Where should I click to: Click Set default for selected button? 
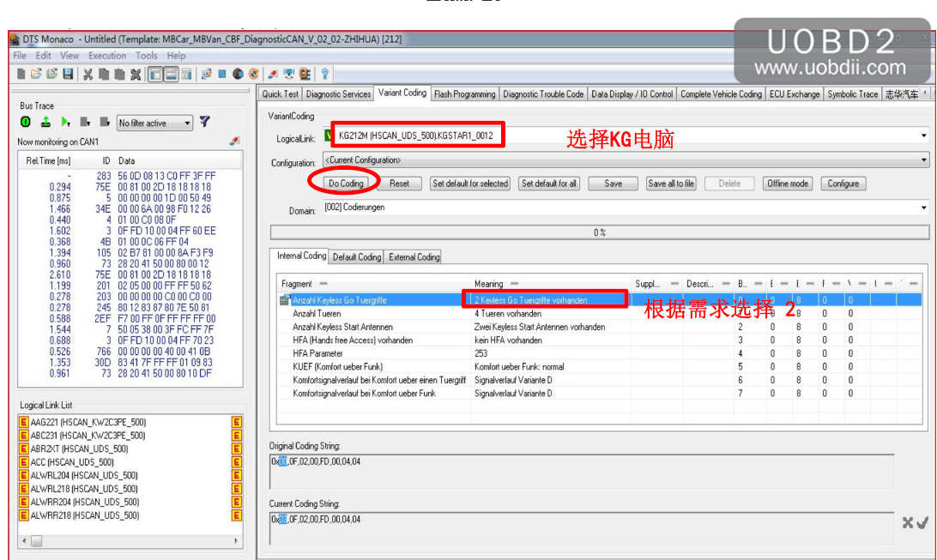tap(470, 184)
